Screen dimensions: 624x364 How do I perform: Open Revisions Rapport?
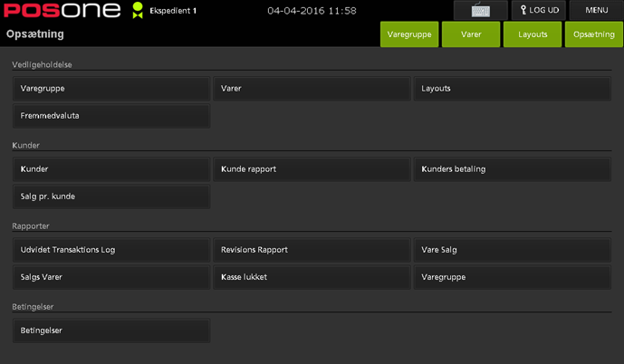tap(312, 250)
